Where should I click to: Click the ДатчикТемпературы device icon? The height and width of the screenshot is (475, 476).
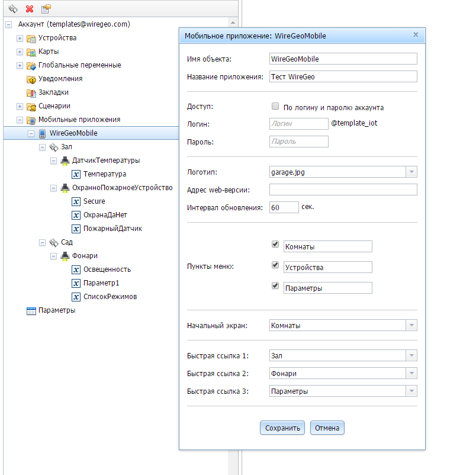(x=65, y=161)
